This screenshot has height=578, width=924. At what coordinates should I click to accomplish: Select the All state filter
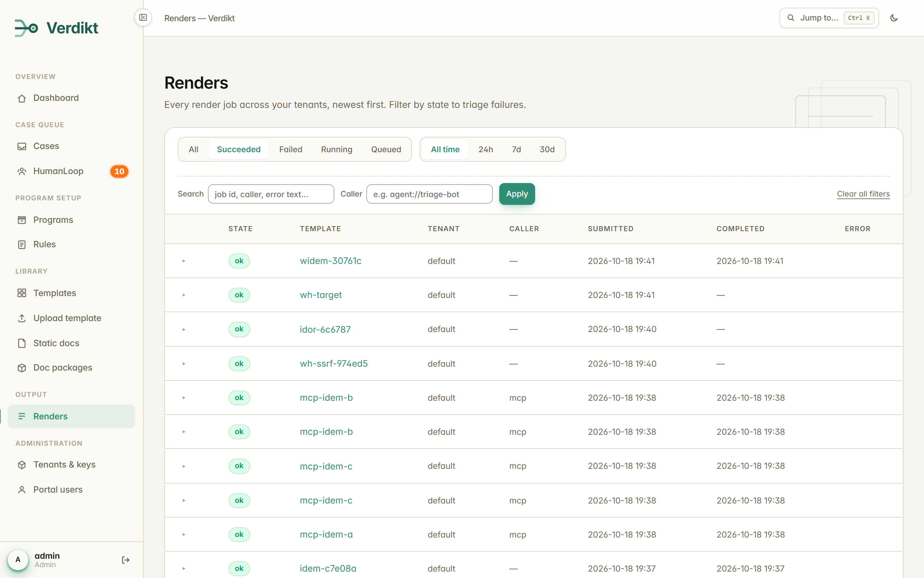coord(193,149)
